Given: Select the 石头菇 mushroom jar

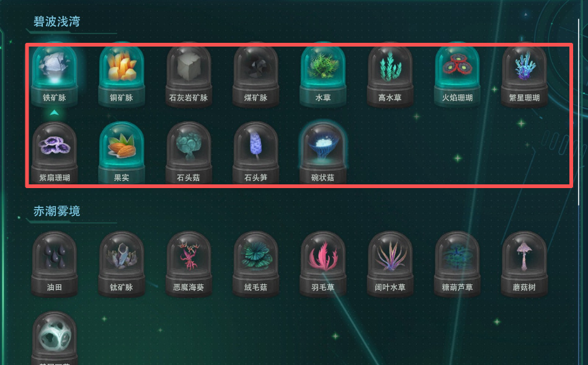Looking at the screenshot, I should point(189,153).
